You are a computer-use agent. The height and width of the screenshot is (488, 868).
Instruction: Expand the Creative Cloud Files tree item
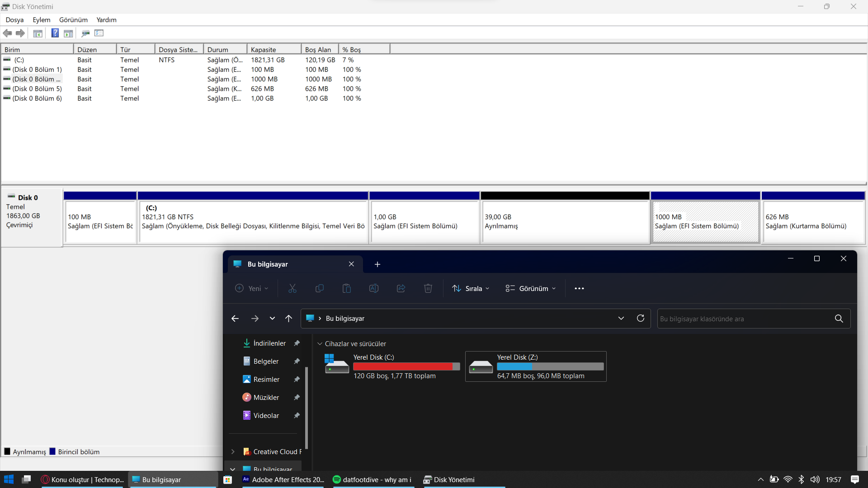(x=233, y=451)
